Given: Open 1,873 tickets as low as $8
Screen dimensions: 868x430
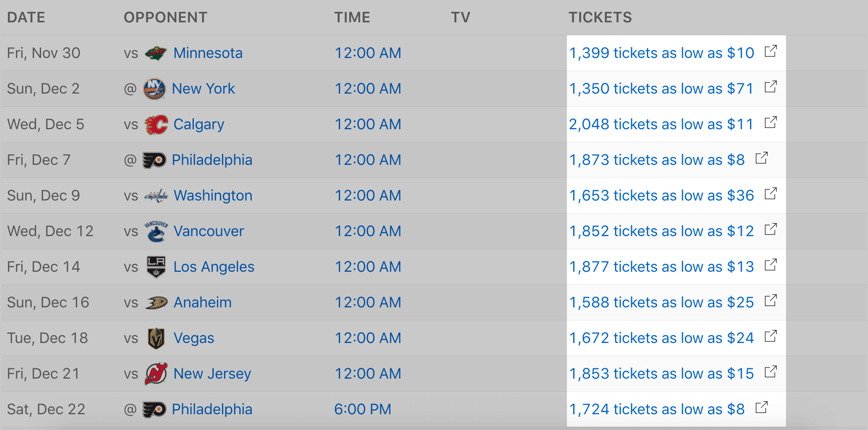Looking at the screenshot, I should tap(657, 160).
